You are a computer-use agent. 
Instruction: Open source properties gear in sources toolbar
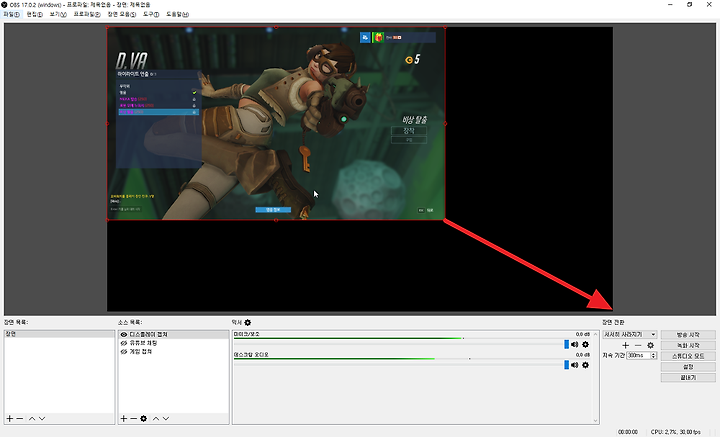[144, 419]
